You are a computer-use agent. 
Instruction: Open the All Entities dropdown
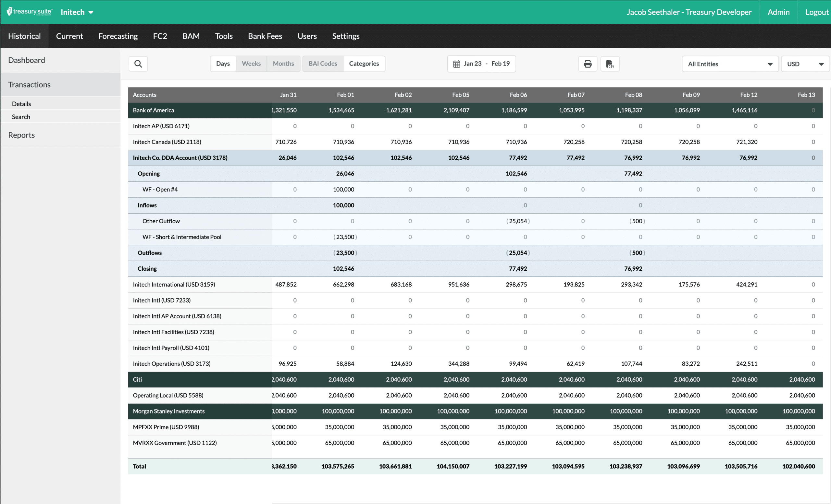click(730, 64)
